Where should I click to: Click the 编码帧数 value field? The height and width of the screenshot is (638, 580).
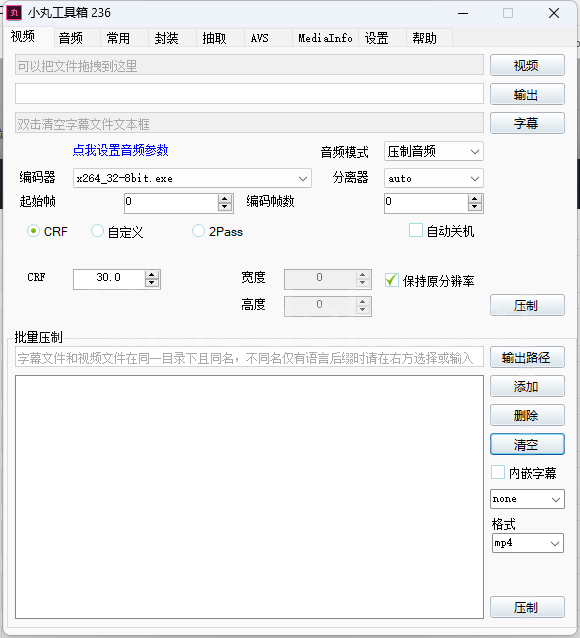[426, 202]
